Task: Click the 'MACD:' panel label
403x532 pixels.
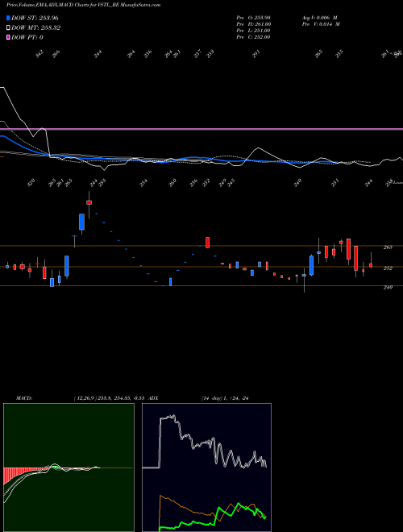Action: tap(24, 398)
